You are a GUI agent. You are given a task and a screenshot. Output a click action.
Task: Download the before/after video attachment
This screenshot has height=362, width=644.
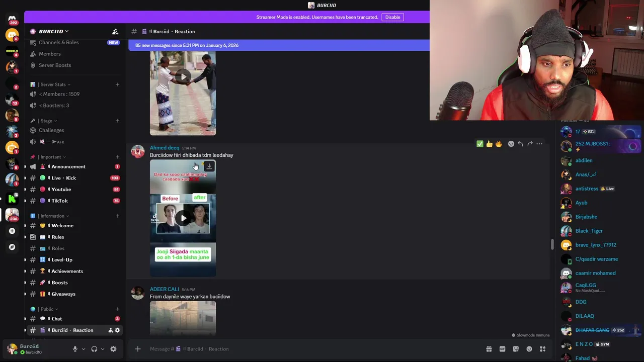click(x=209, y=166)
